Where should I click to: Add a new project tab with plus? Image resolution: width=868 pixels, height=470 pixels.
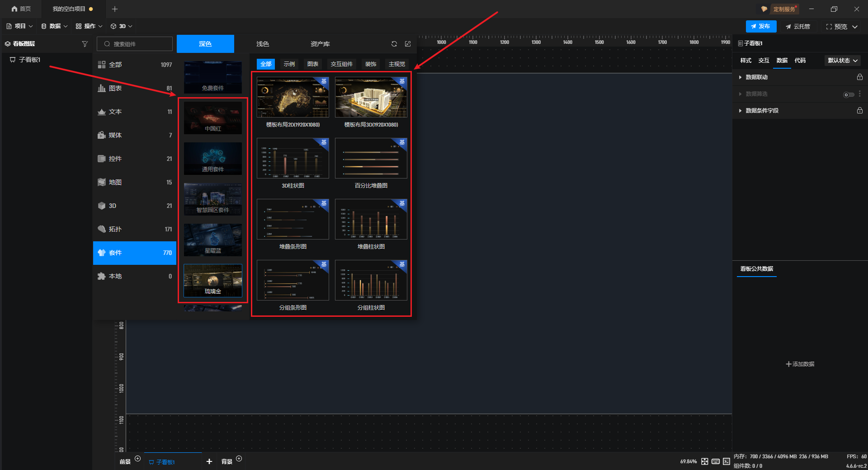tap(115, 9)
